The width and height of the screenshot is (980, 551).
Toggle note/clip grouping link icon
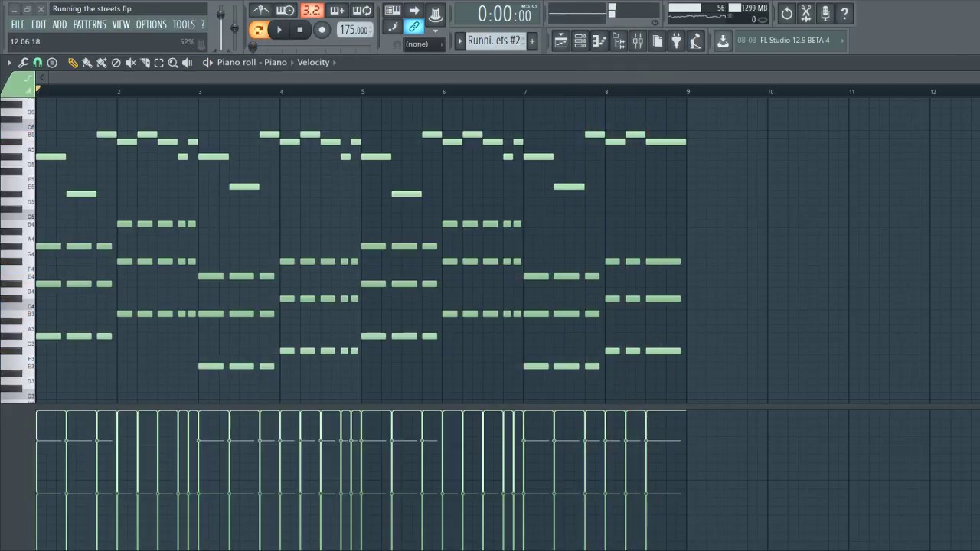click(x=414, y=28)
